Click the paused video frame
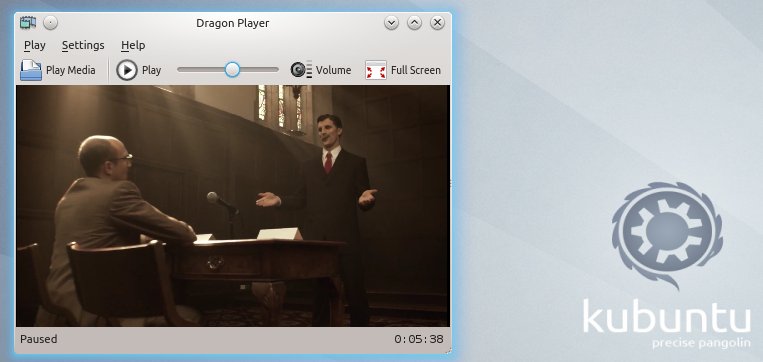 tap(233, 206)
